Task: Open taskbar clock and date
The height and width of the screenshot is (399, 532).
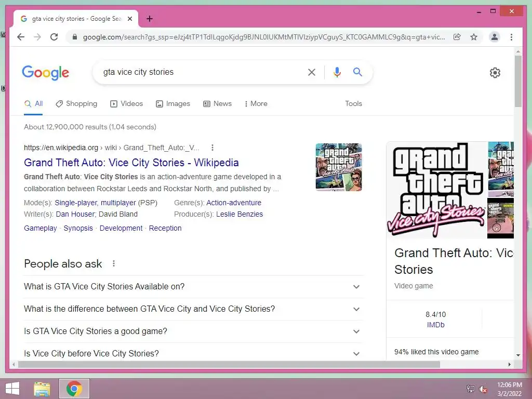Action: click(509, 389)
